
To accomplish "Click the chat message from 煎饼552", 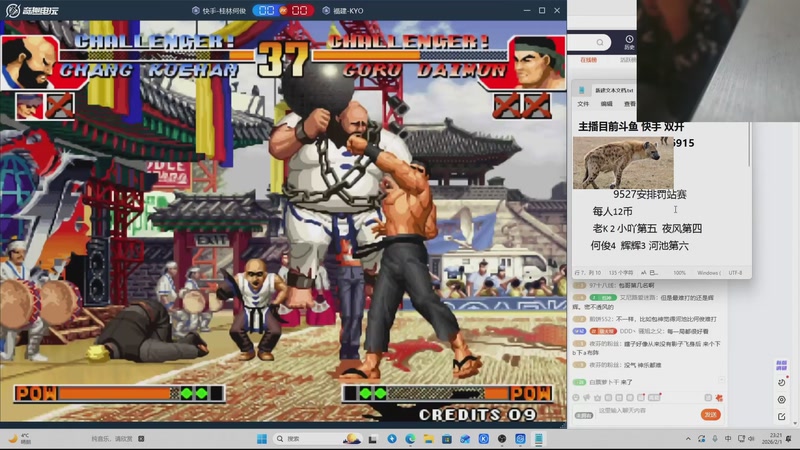I will coord(645,319).
